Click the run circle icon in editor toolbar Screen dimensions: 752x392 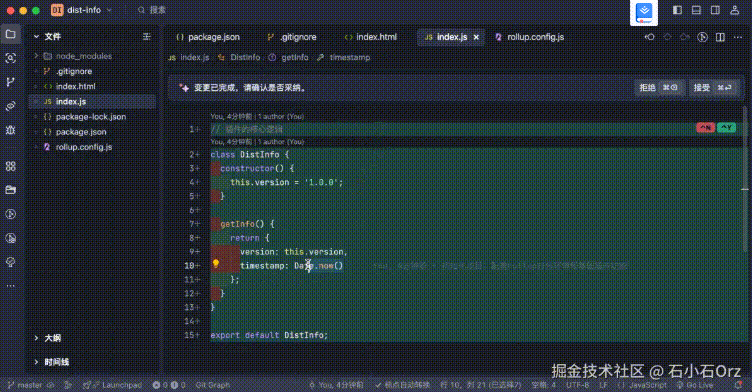point(703,37)
